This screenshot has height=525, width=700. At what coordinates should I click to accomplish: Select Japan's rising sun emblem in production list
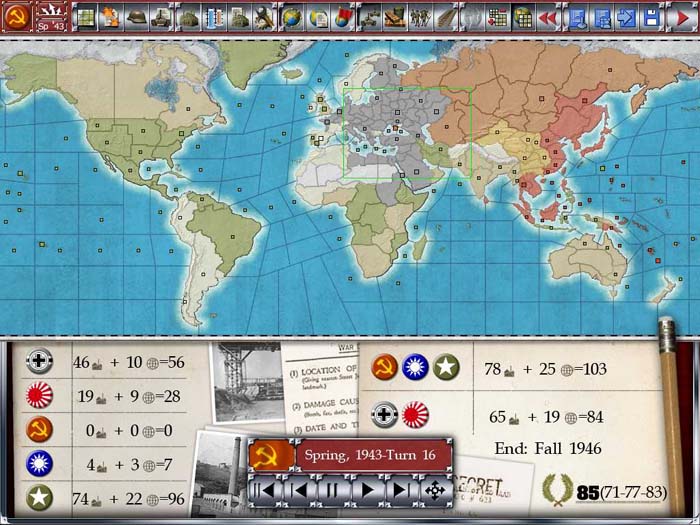(39, 395)
